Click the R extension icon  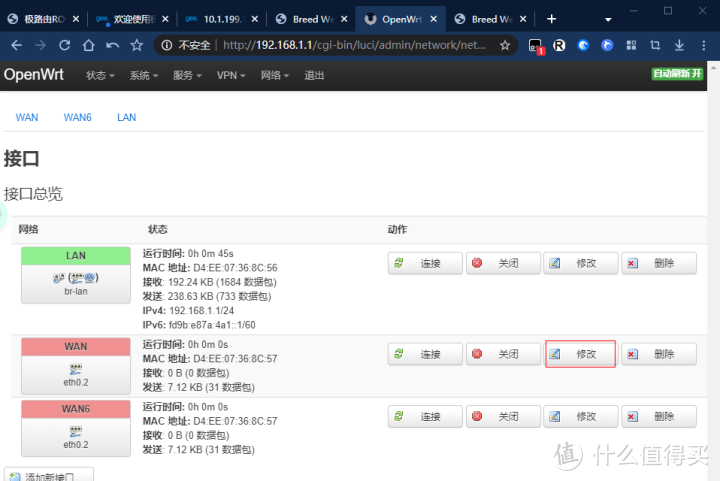tap(559, 45)
